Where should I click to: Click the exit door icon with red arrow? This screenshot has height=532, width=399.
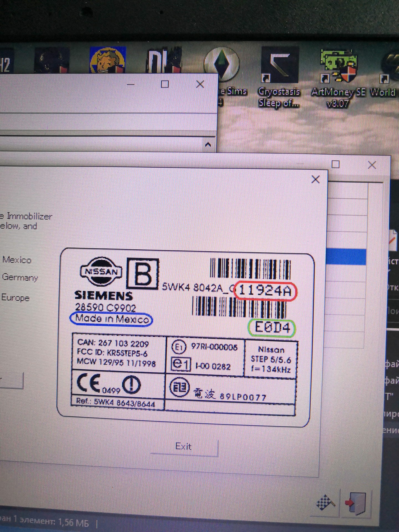point(356,503)
